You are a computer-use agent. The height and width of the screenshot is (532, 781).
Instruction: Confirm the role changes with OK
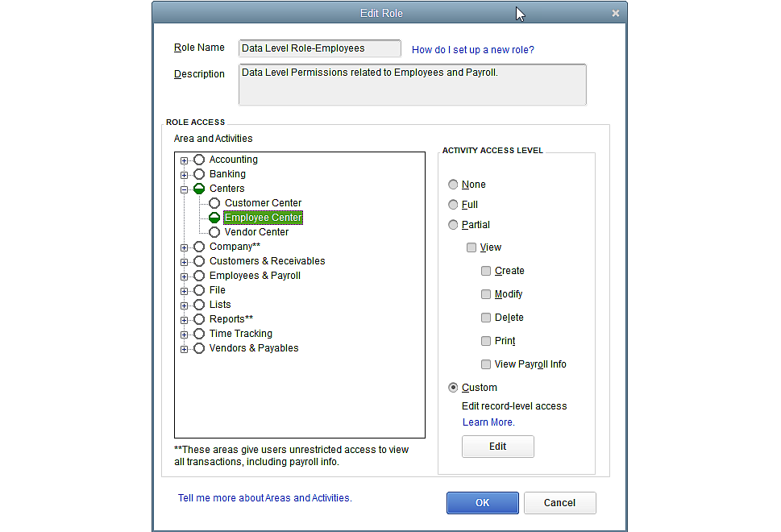click(482, 503)
